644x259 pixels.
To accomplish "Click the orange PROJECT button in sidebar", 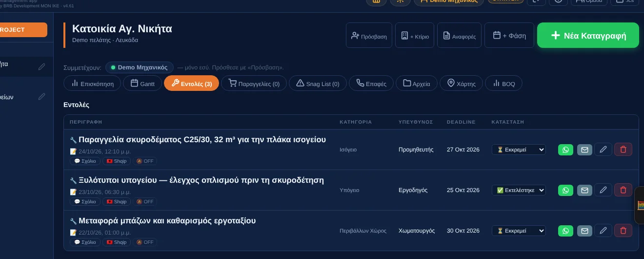I will [23, 30].
